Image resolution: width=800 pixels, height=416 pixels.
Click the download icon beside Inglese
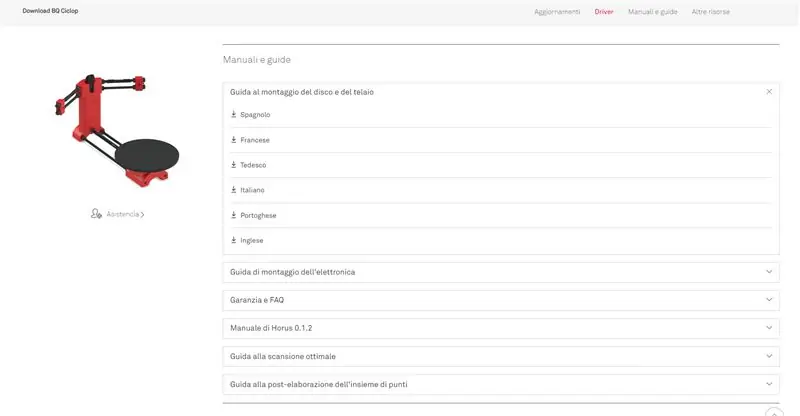(x=234, y=240)
